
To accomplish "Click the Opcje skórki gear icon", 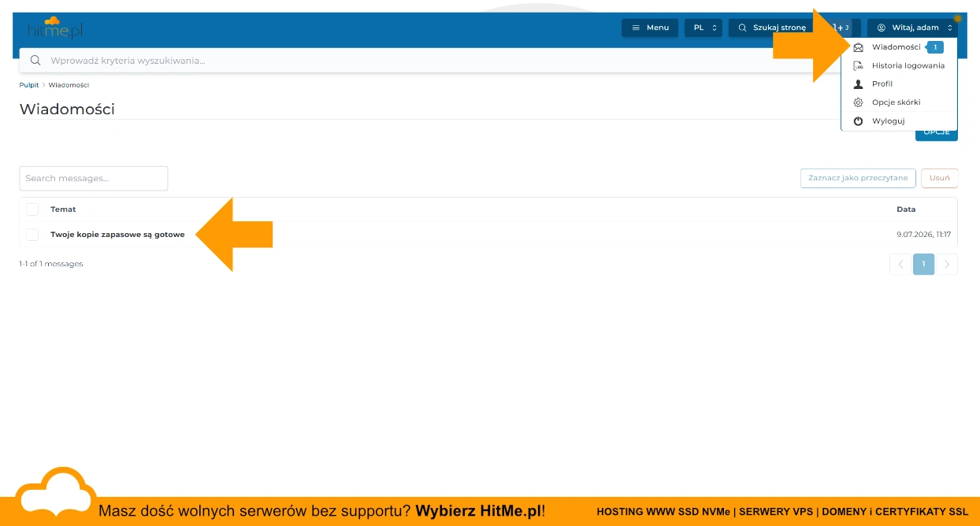I will point(858,102).
